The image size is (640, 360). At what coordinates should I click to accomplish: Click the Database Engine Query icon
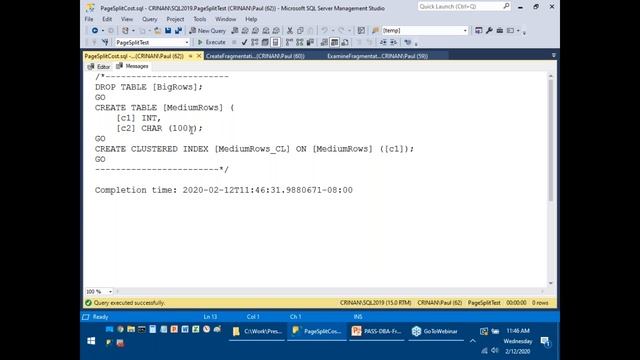tap(235, 31)
